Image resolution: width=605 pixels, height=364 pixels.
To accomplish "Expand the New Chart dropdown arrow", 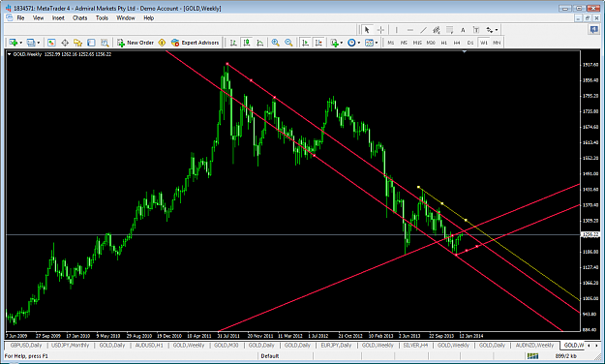I will tap(21, 43).
